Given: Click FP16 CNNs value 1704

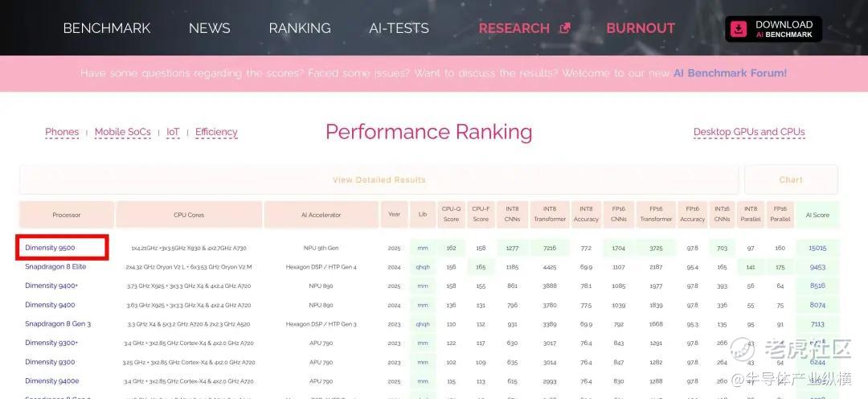Looking at the screenshot, I should pos(618,249).
